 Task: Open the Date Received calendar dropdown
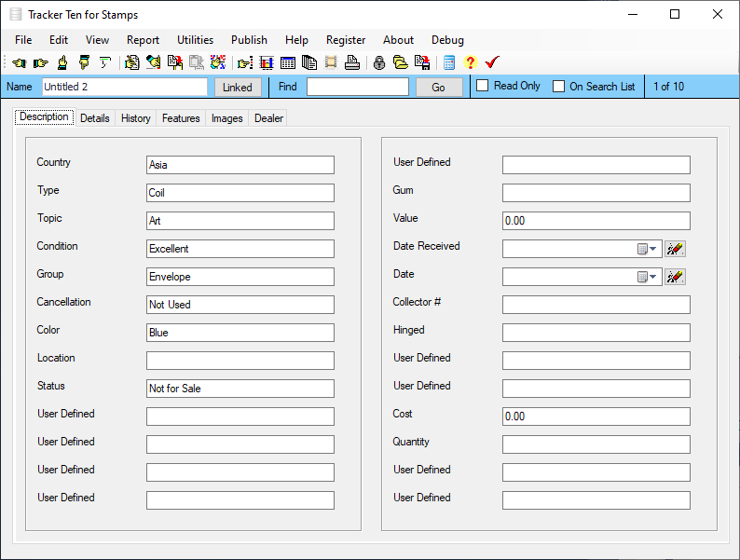(648, 249)
